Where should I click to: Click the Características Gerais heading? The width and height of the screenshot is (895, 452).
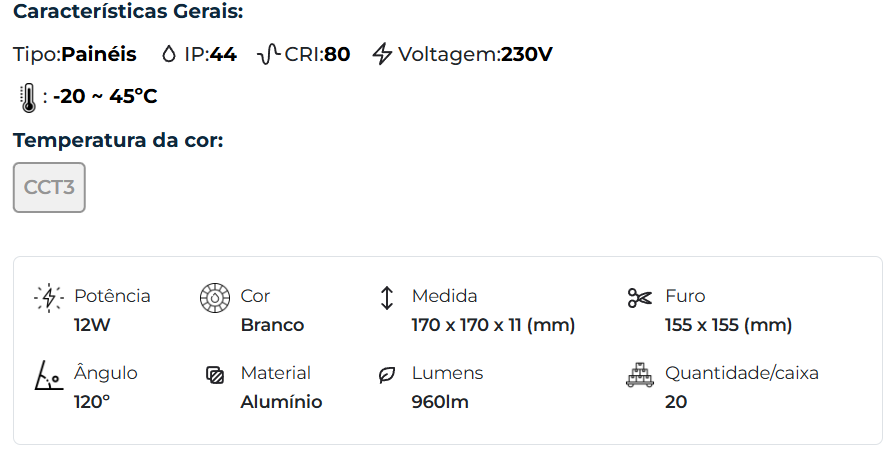(x=128, y=14)
